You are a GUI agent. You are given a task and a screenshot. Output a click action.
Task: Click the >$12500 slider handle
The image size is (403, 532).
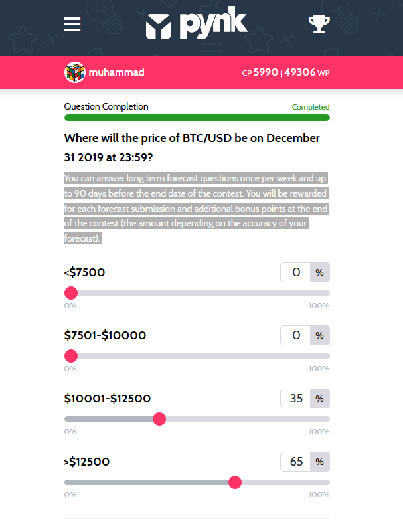click(x=235, y=482)
